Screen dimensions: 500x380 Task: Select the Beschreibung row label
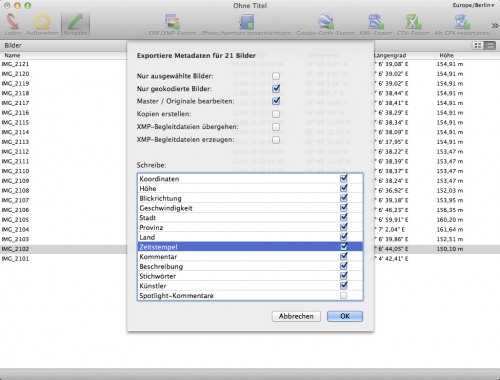coord(161,266)
